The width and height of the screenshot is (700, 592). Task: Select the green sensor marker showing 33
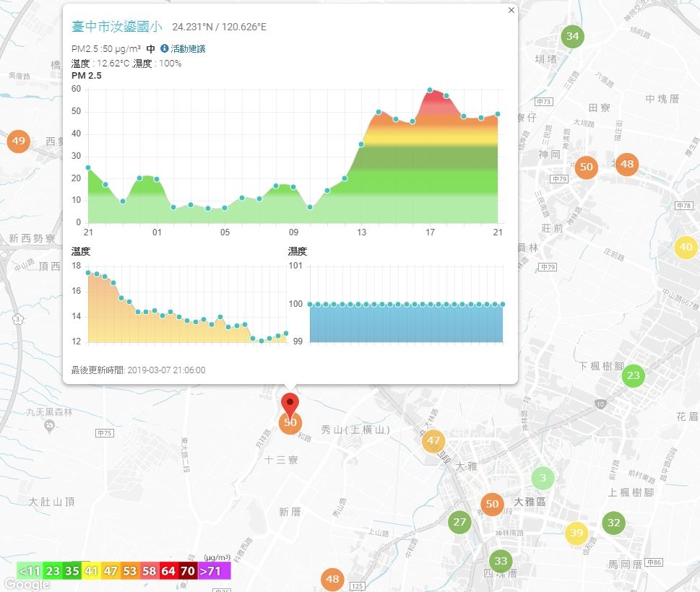point(501,561)
